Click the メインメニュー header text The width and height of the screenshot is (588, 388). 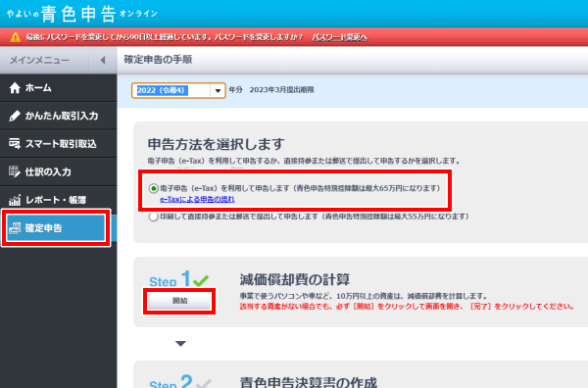pos(39,60)
